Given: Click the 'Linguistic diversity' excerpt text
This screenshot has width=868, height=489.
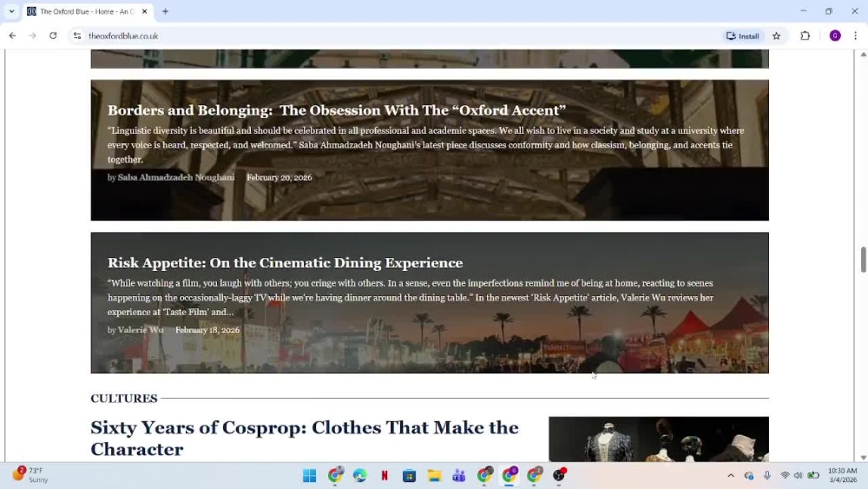Looking at the screenshot, I should pyautogui.click(x=425, y=145).
